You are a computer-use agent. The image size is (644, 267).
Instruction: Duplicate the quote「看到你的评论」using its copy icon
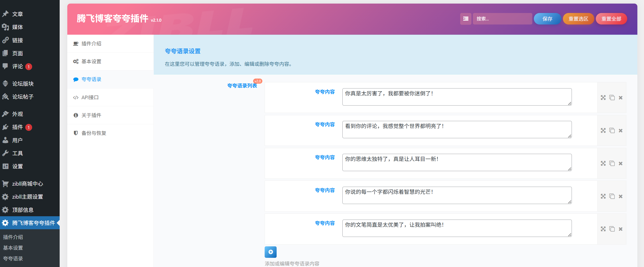click(x=612, y=130)
